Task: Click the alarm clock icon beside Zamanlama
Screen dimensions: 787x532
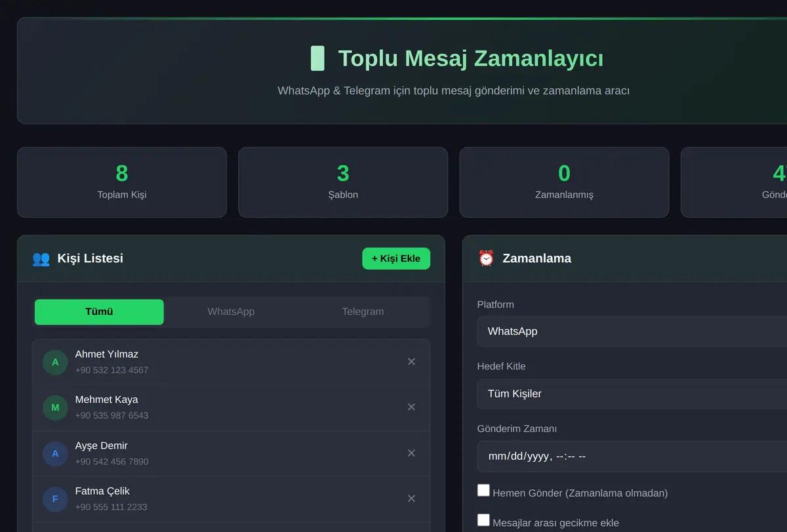Action: click(486, 258)
